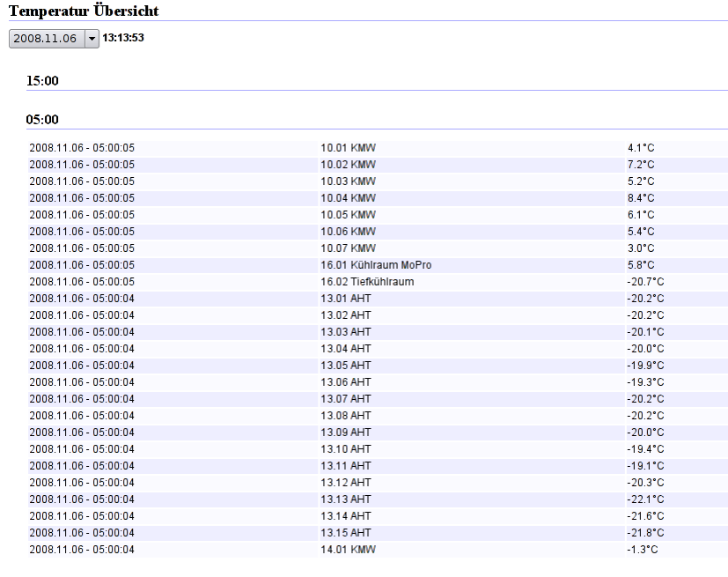Click the timestamp in the 14.01 KMW row

82,549
